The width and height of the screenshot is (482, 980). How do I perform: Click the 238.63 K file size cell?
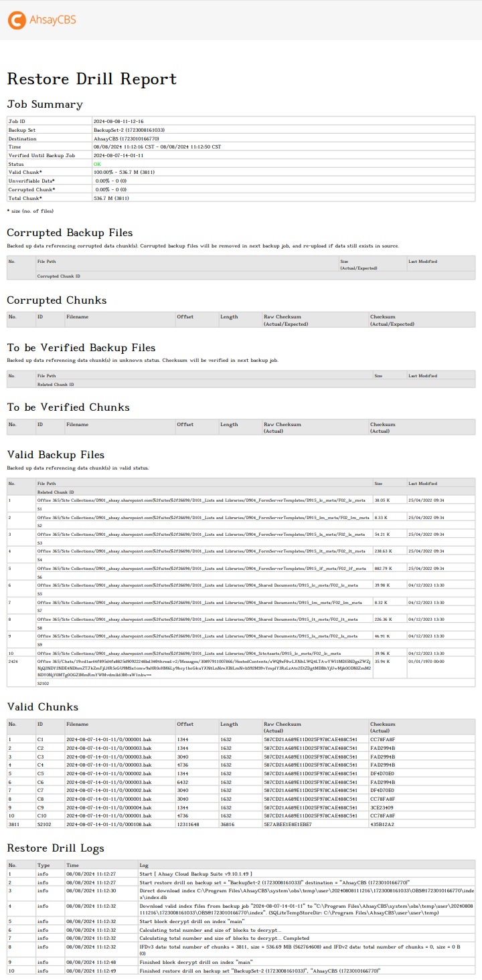pyautogui.click(x=383, y=551)
